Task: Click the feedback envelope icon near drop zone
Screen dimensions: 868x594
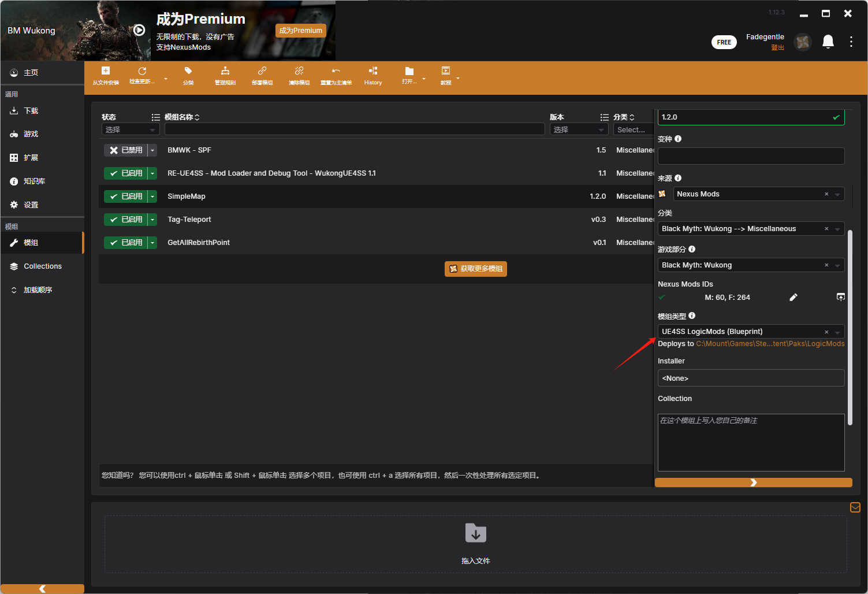Action: click(855, 507)
